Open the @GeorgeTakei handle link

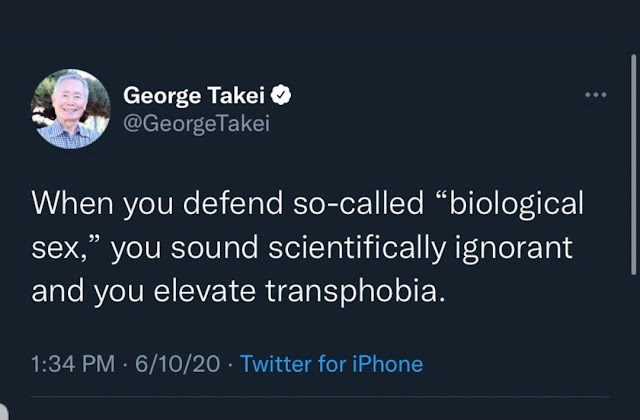(x=196, y=123)
